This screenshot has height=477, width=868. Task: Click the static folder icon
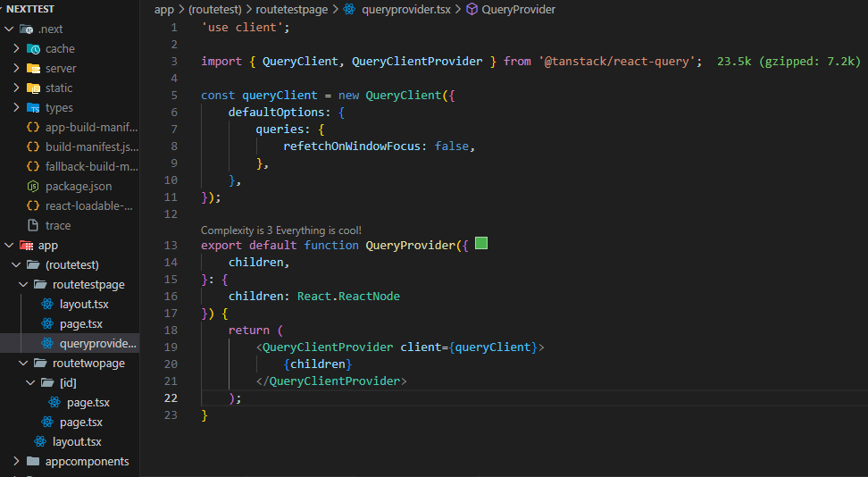[x=33, y=88]
